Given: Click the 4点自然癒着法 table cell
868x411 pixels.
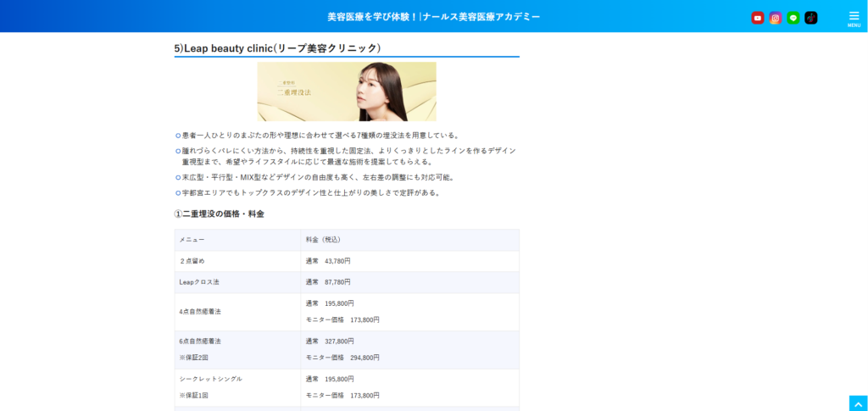Looking at the screenshot, I should click(237, 312).
